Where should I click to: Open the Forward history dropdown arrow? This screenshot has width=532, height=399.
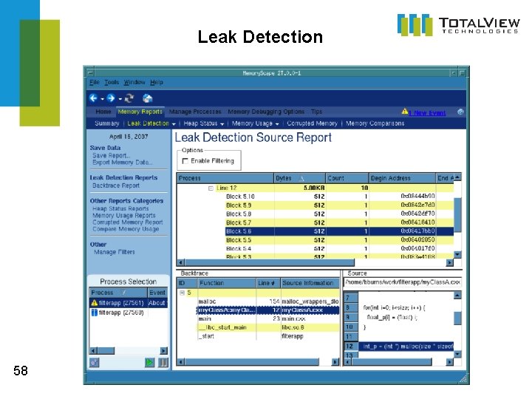pyautogui.click(x=120, y=99)
